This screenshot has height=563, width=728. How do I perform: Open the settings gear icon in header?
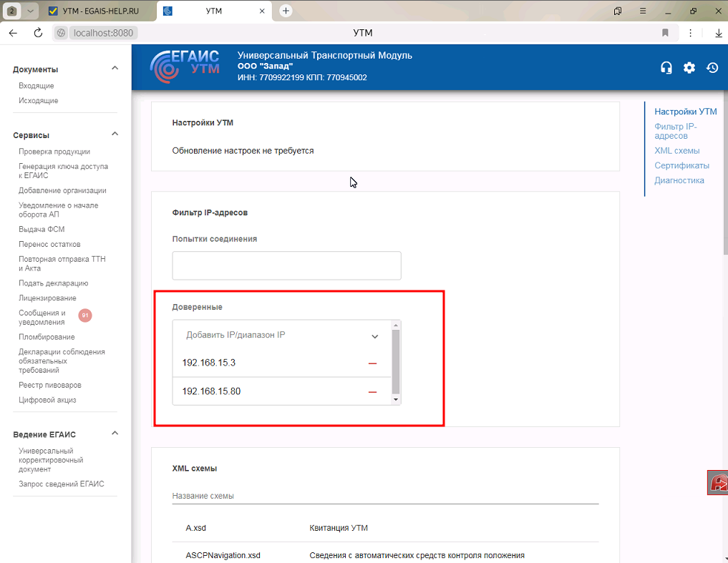tap(689, 68)
